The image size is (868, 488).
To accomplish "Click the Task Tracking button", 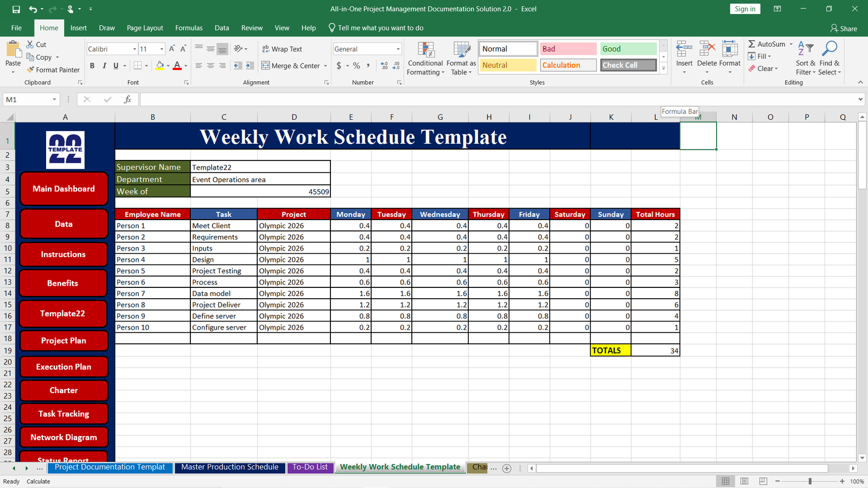I will coord(63,414).
